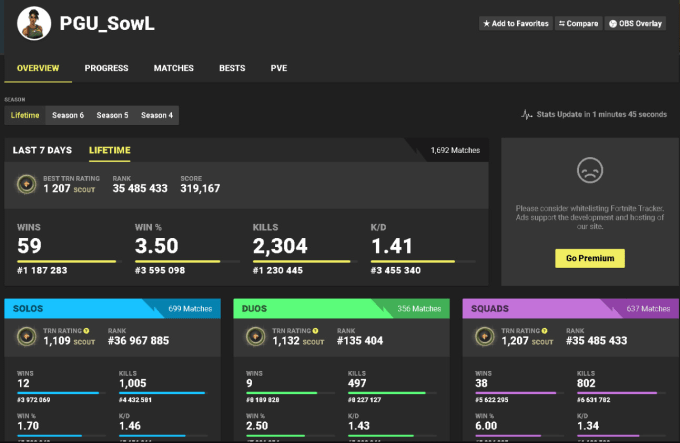
Task: Click the wins rank #1 187 283
Action: [x=42, y=270]
